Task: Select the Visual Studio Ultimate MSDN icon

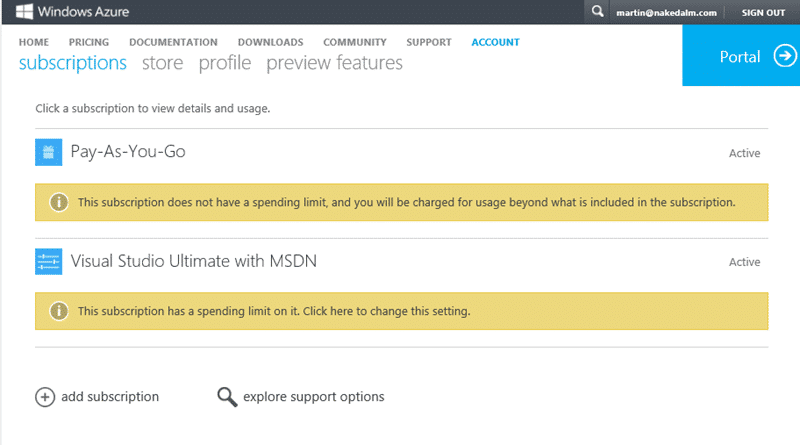Action: [48, 261]
